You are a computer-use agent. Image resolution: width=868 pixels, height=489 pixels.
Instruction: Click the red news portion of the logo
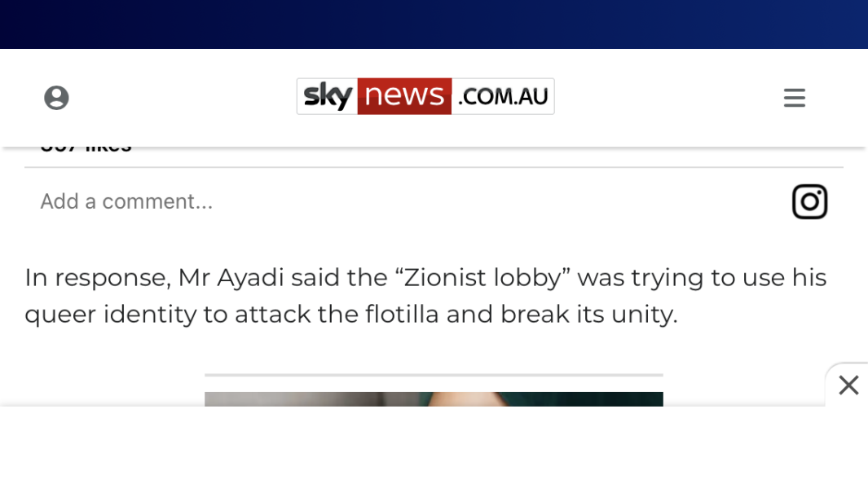403,95
